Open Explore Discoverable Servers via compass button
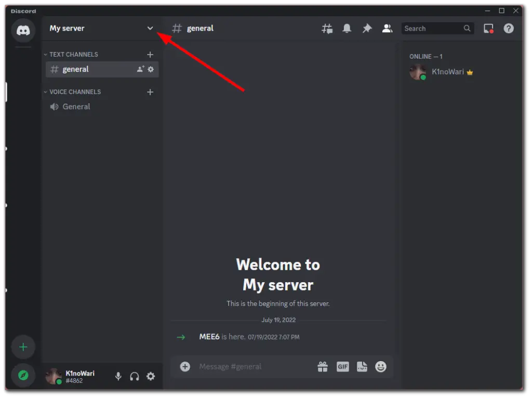 (23, 375)
